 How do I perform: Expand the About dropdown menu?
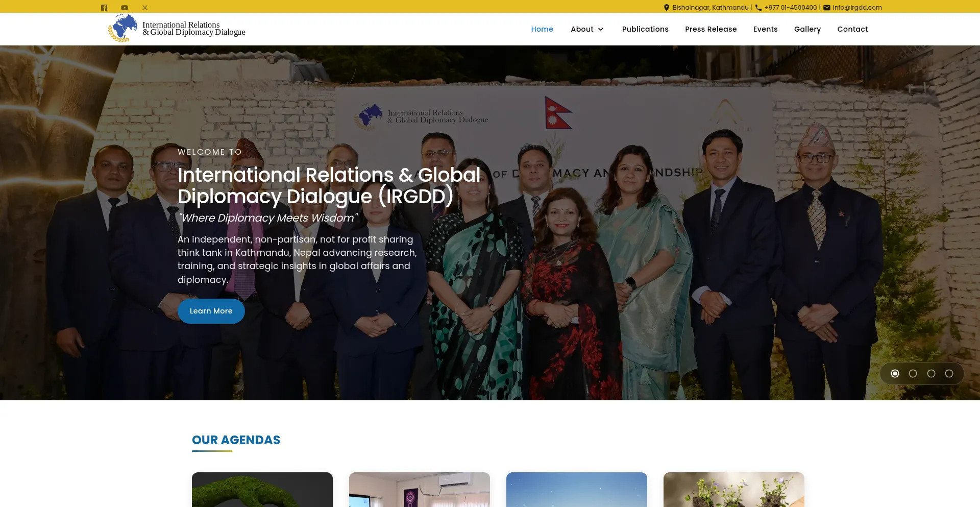click(x=587, y=29)
